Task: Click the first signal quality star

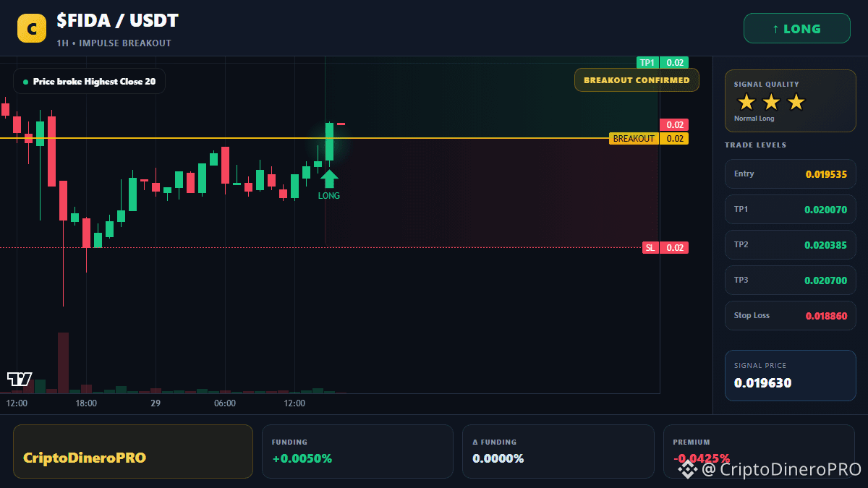Action: pyautogui.click(x=746, y=102)
